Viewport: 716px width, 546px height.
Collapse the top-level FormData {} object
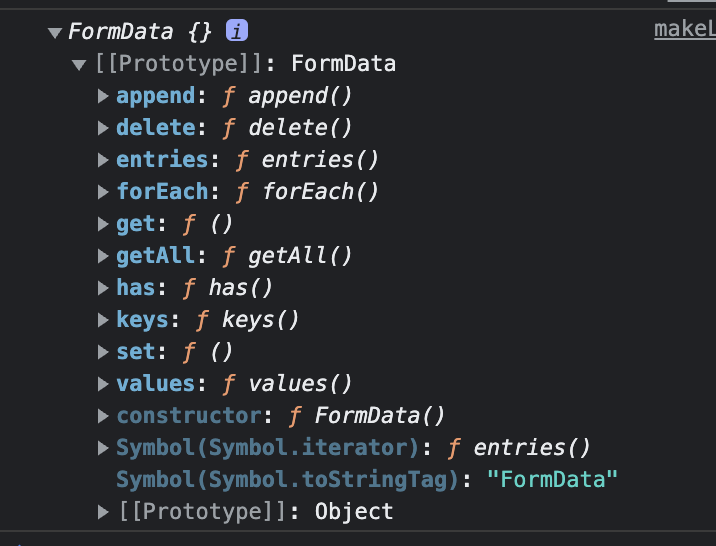pyautogui.click(x=55, y=33)
